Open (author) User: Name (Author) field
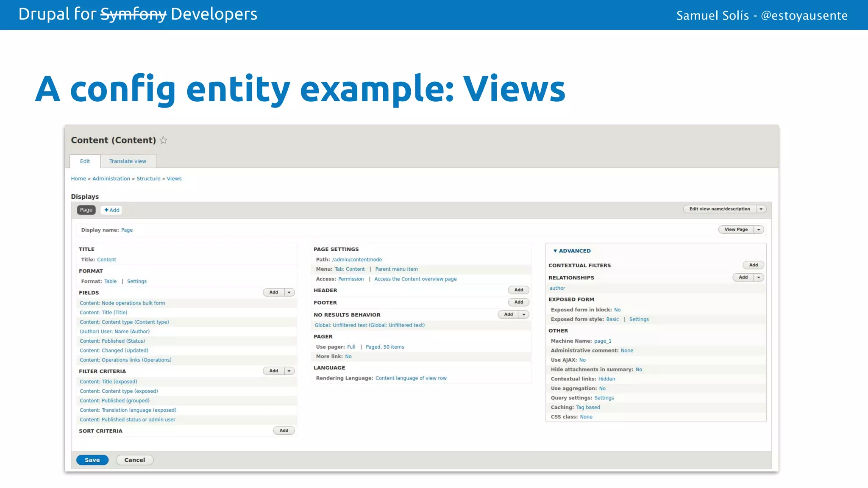The width and height of the screenshot is (868, 488). (x=114, y=332)
